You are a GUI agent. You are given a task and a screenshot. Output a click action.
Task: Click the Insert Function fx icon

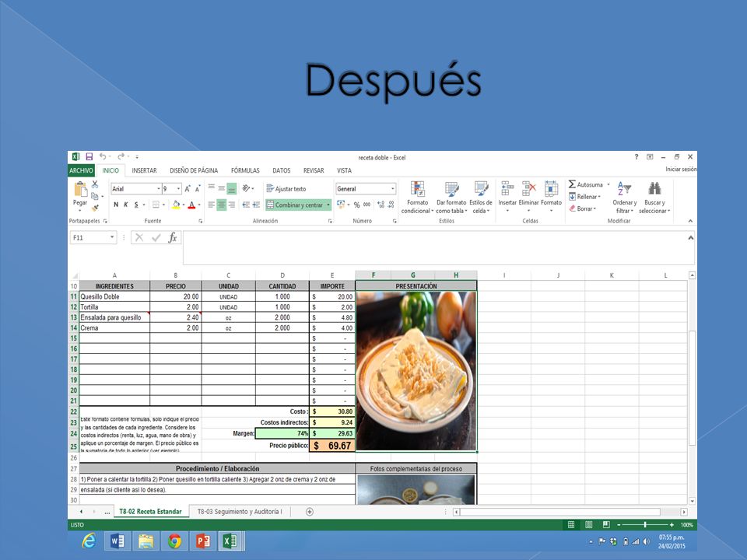pyautogui.click(x=173, y=238)
